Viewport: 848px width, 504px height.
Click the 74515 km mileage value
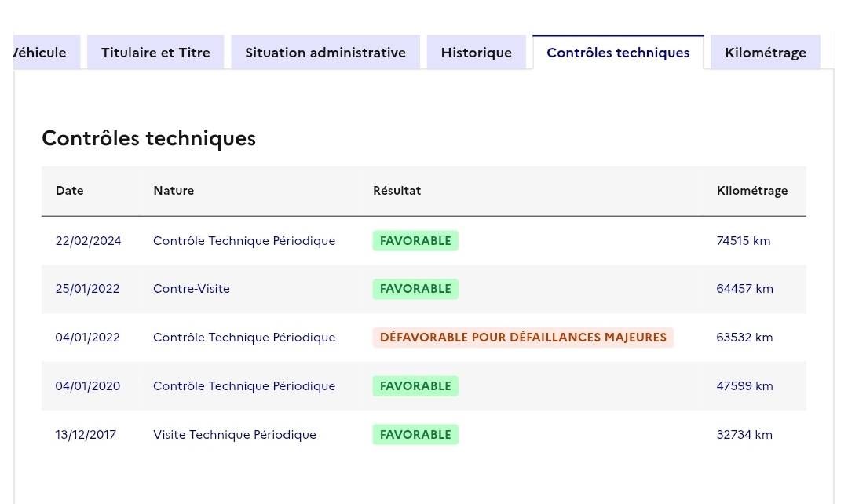(x=743, y=241)
